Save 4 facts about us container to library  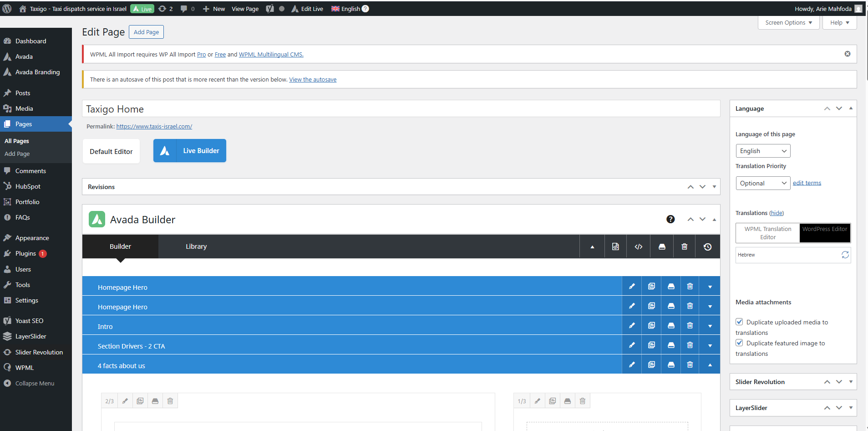(x=671, y=364)
